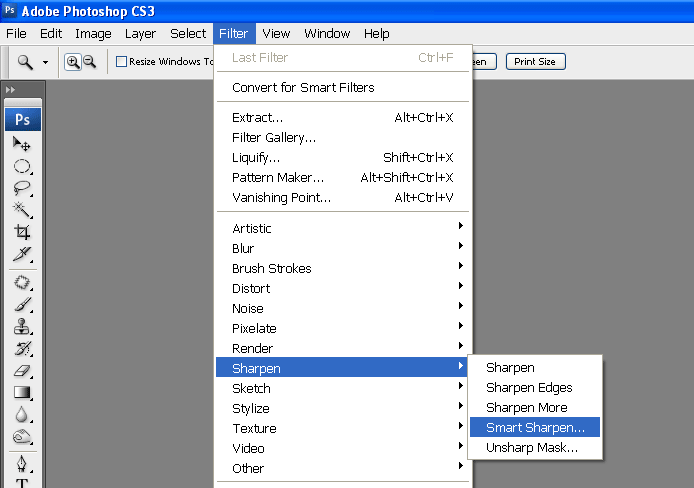
Task: Open Pattern Maker... filter
Action: 342,177
